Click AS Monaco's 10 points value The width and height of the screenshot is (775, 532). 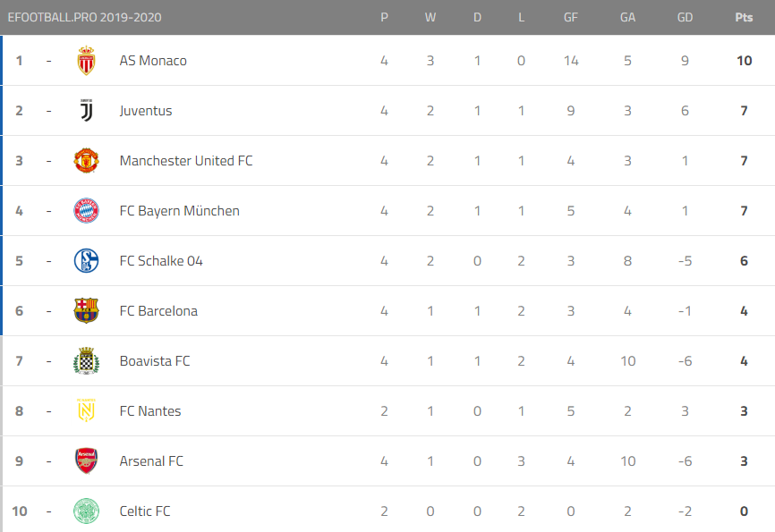745,61
